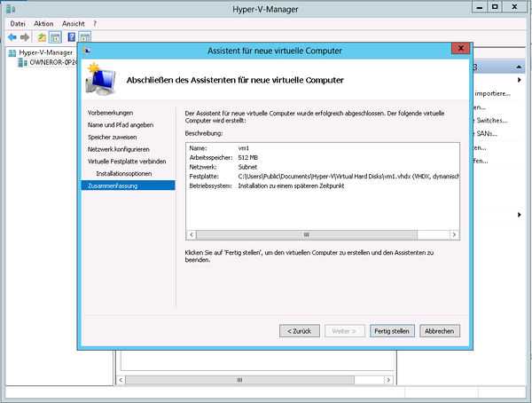This screenshot has height=403, width=532.
Task: Select the Hyper-V-Manager tree node
Action: (x=46, y=52)
